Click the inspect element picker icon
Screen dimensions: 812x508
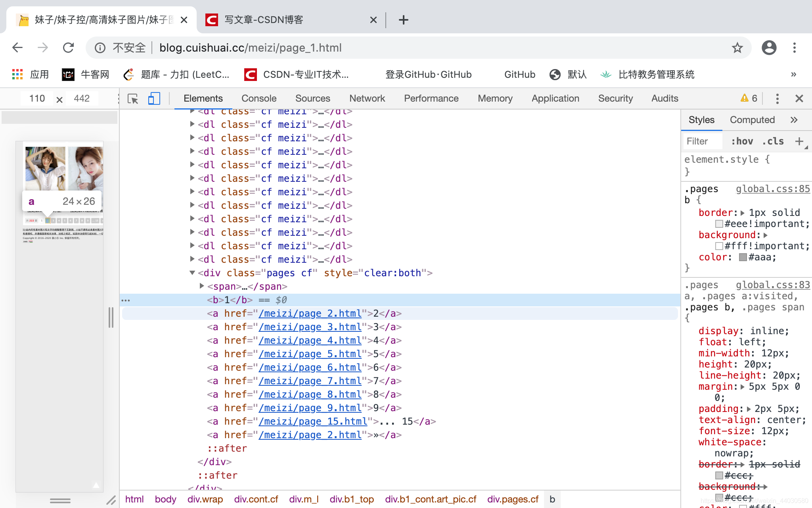(x=133, y=98)
